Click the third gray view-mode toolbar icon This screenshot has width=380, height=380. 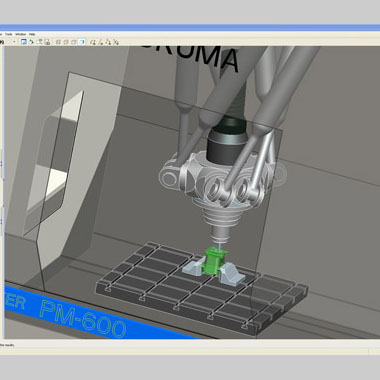(73, 42)
